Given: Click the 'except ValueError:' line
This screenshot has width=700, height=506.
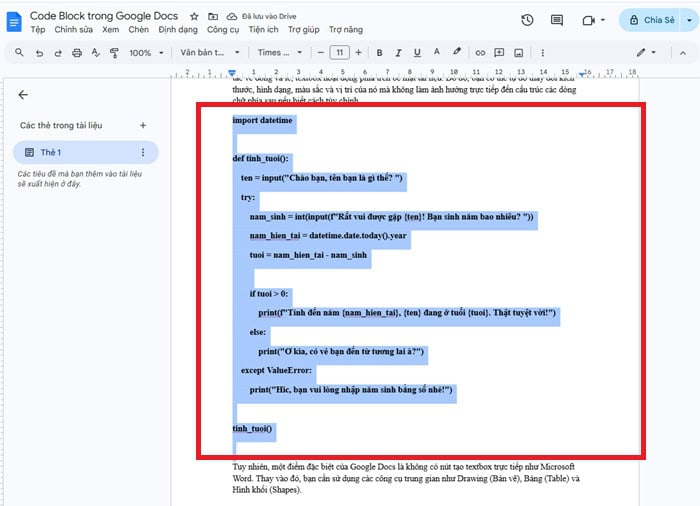Looking at the screenshot, I should [x=276, y=370].
